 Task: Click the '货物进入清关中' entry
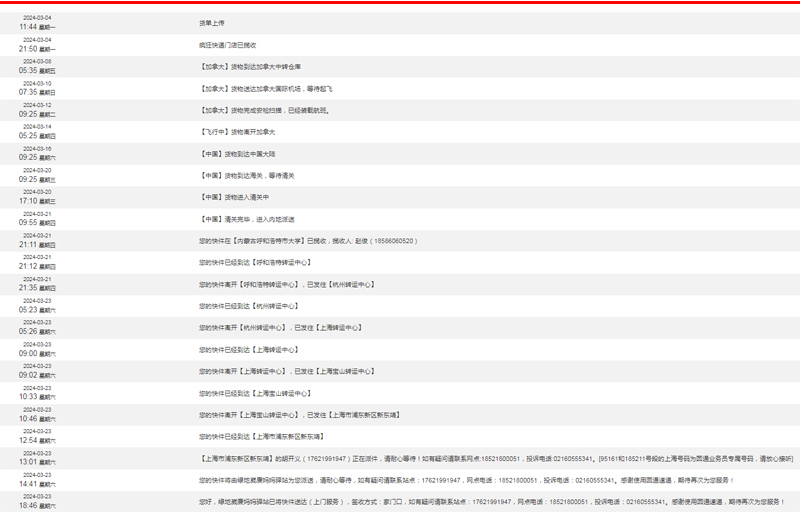pos(233,197)
